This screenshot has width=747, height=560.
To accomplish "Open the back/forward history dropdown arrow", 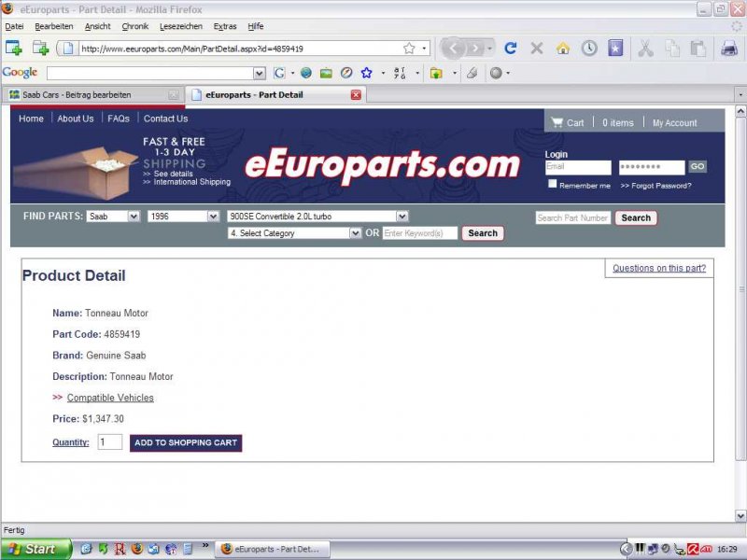I will click(489, 49).
